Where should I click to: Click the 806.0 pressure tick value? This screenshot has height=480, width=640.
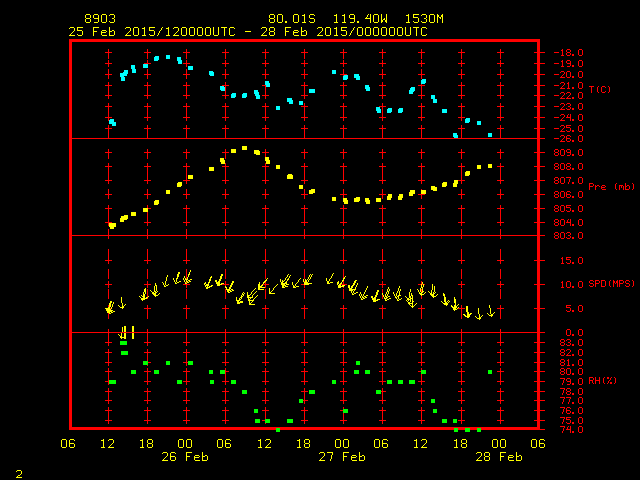pos(568,195)
